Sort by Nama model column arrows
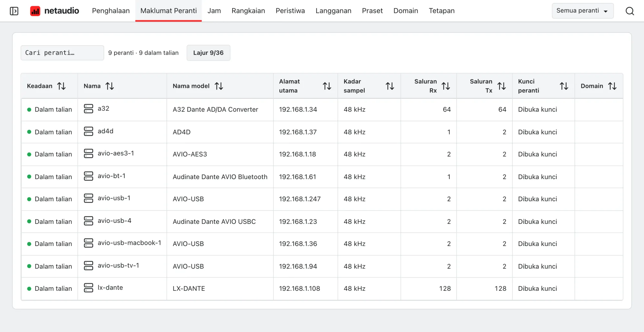644x332 pixels. 219,86
